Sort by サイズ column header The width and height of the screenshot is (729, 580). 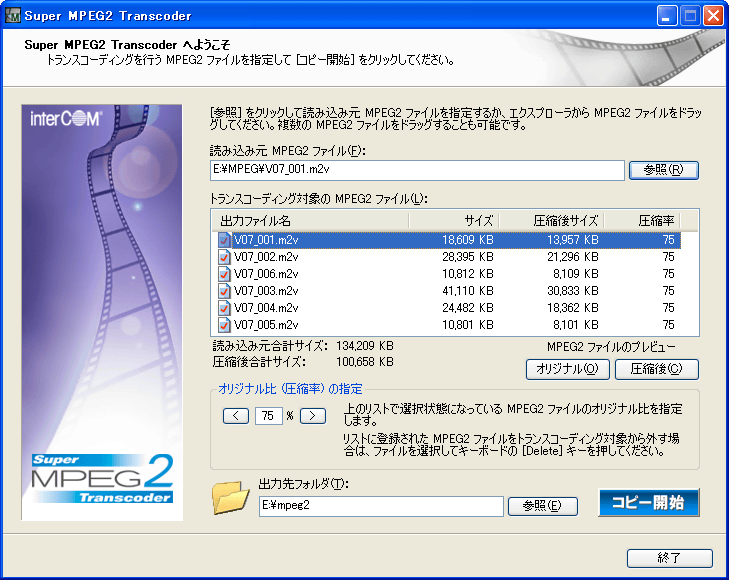(454, 220)
